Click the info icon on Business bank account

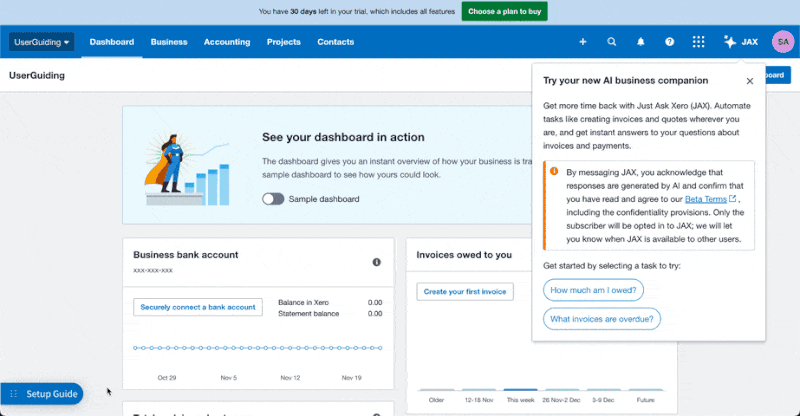click(377, 262)
